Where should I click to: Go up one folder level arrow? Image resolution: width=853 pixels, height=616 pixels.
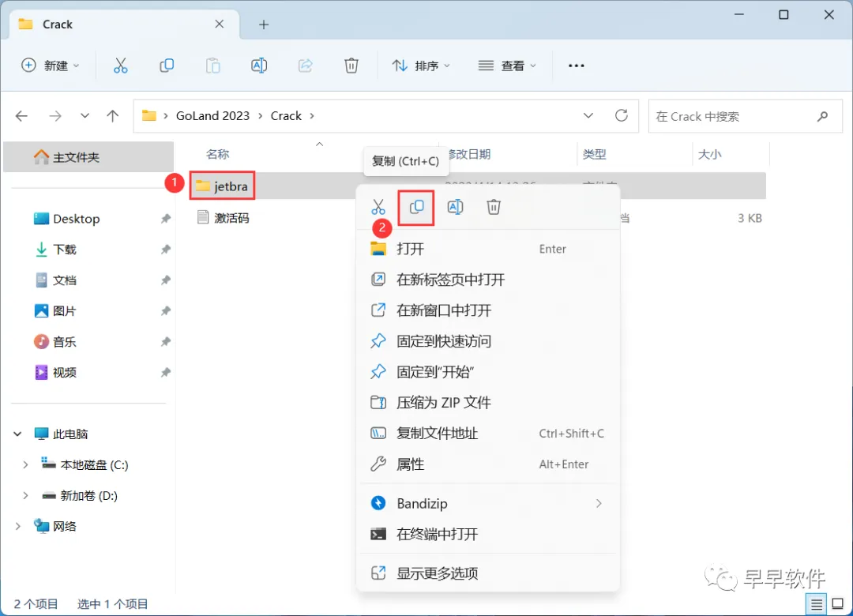pyautogui.click(x=113, y=116)
